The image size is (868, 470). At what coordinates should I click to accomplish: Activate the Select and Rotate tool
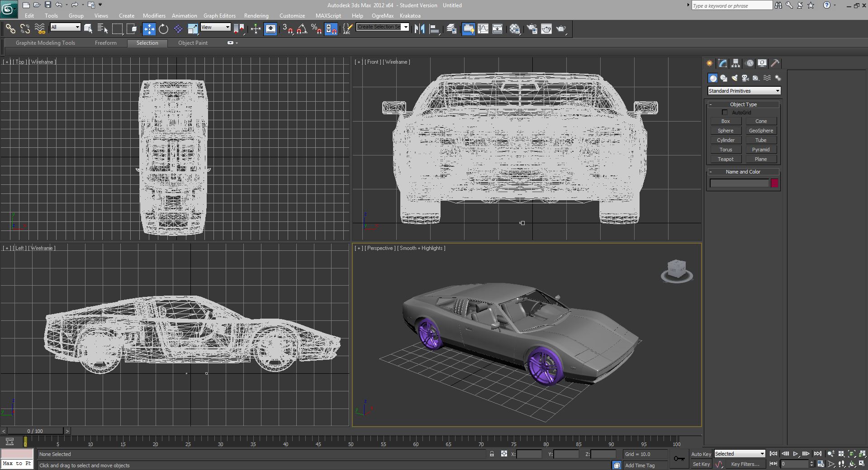(x=163, y=29)
